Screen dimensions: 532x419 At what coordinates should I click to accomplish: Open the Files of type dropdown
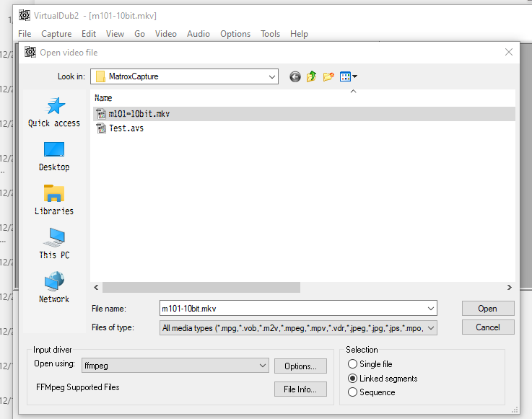[x=430, y=328]
